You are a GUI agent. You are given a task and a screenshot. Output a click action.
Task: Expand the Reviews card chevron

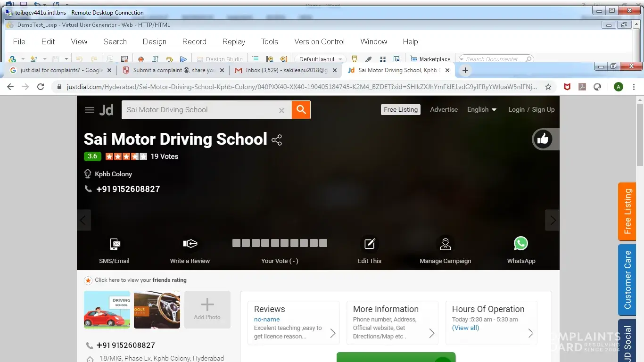[x=333, y=333]
